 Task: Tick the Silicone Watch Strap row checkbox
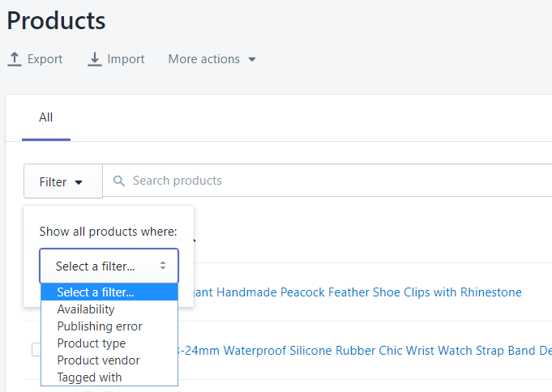(36, 350)
